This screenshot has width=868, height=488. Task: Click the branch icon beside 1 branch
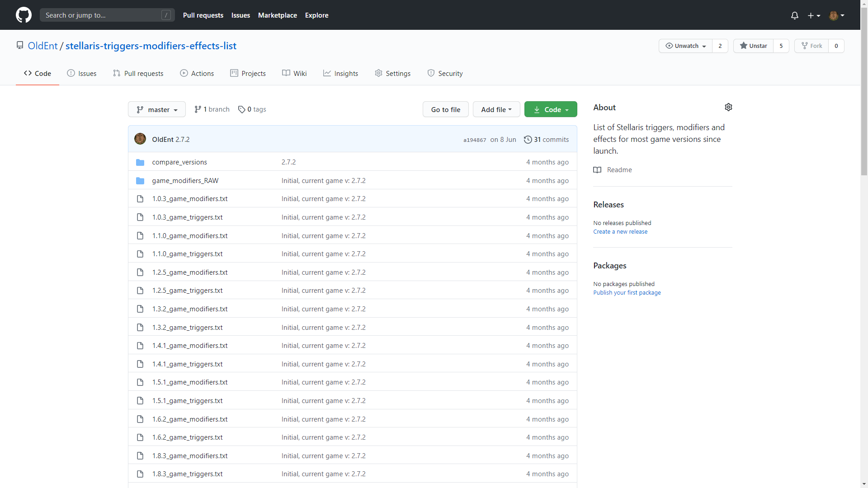click(x=198, y=109)
